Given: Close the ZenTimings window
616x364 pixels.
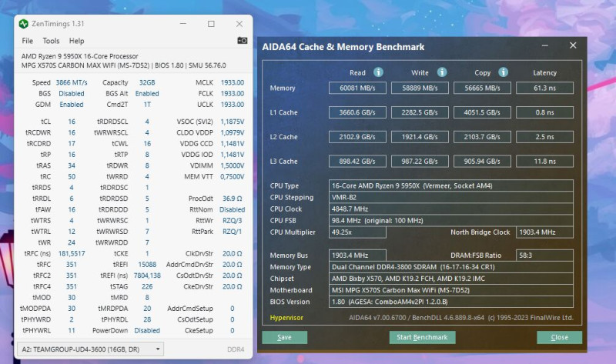Looking at the screenshot, I should pyautogui.click(x=239, y=24).
